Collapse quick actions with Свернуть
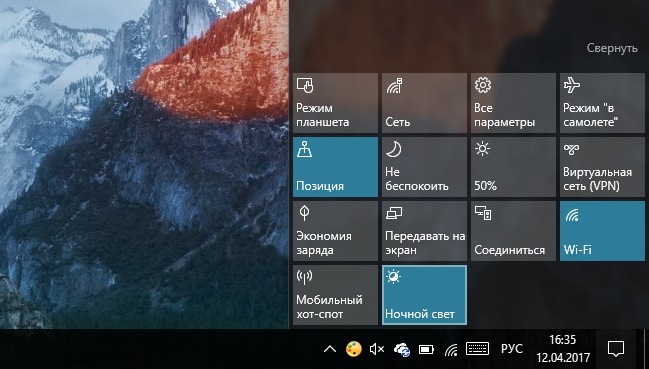 tap(612, 48)
